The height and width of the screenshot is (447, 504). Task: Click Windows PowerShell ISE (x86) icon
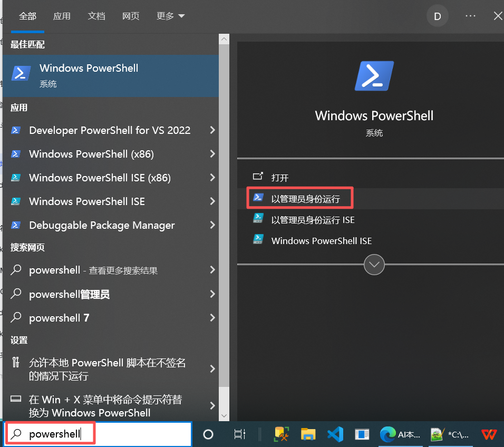[16, 178]
